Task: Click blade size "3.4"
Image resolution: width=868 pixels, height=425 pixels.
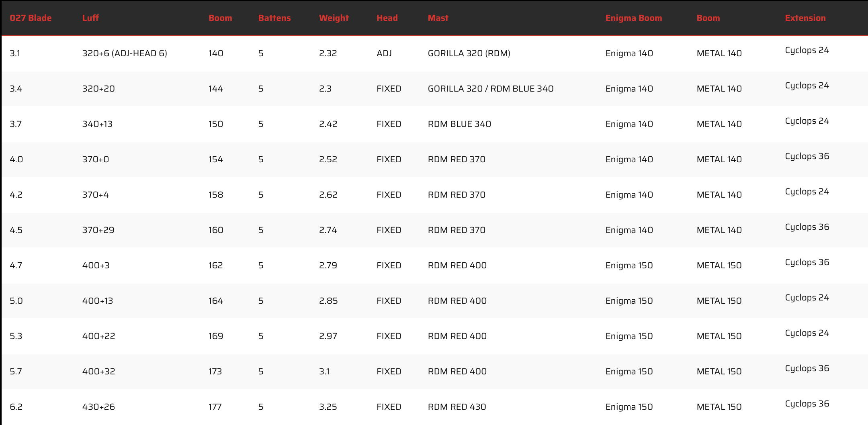Action: pos(16,89)
